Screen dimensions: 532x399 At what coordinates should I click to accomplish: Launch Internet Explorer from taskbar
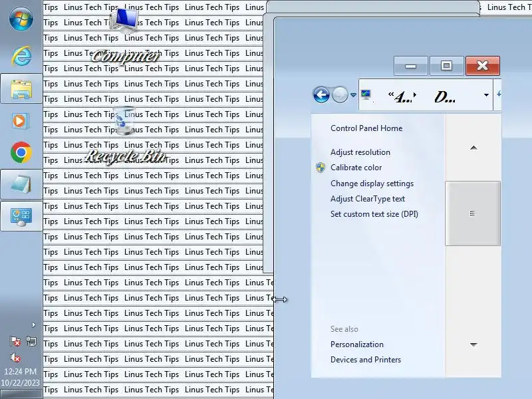coord(21,56)
